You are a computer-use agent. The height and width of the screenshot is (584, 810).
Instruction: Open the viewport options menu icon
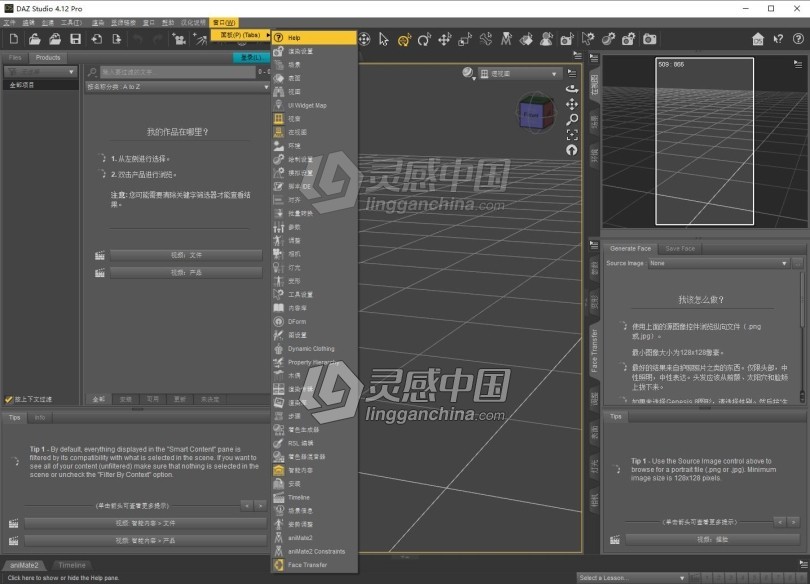[x=572, y=73]
